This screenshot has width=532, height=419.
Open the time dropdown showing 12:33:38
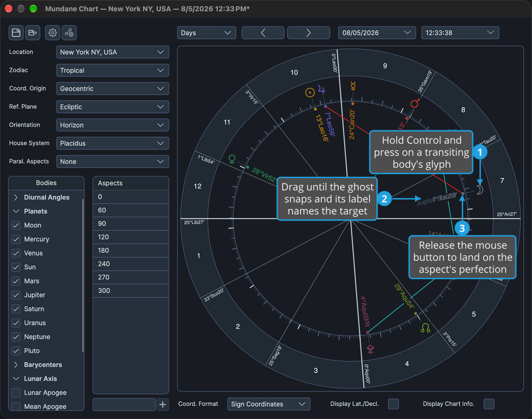pyautogui.click(x=460, y=33)
